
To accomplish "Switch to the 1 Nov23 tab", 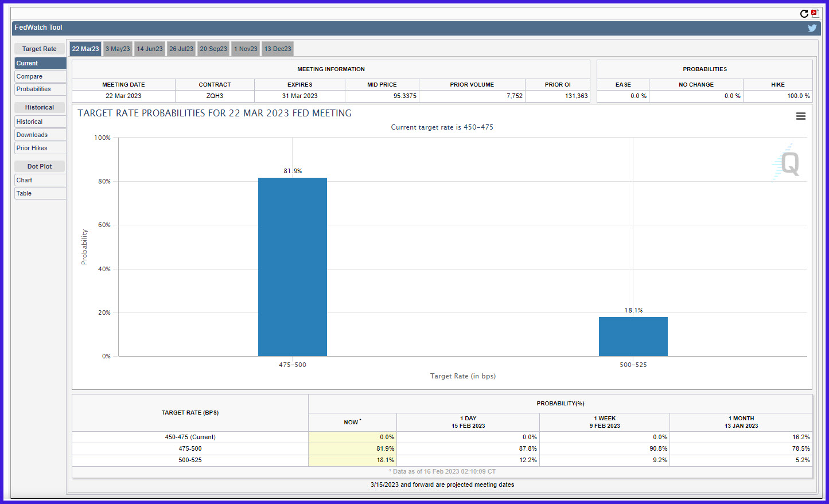I will 246,49.
